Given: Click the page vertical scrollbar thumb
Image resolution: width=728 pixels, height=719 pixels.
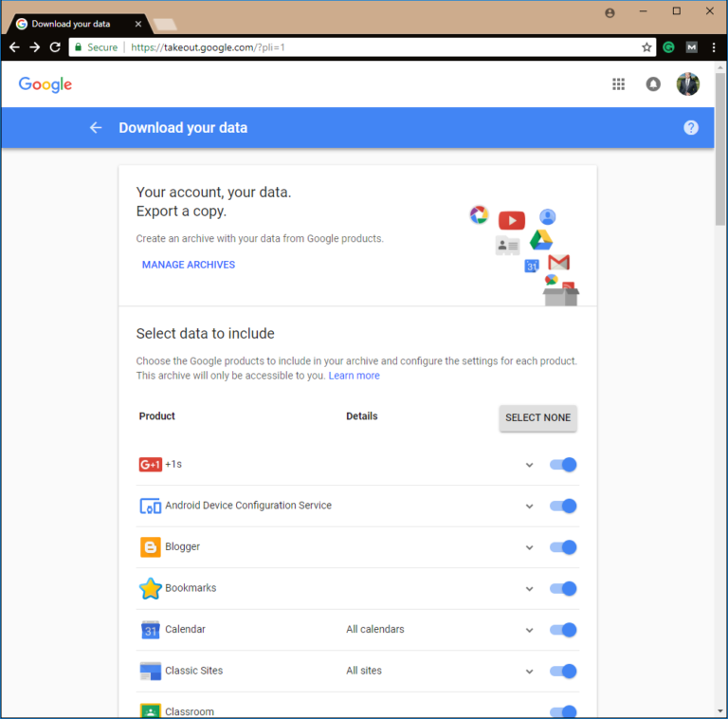Looking at the screenshot, I should 720,149.
